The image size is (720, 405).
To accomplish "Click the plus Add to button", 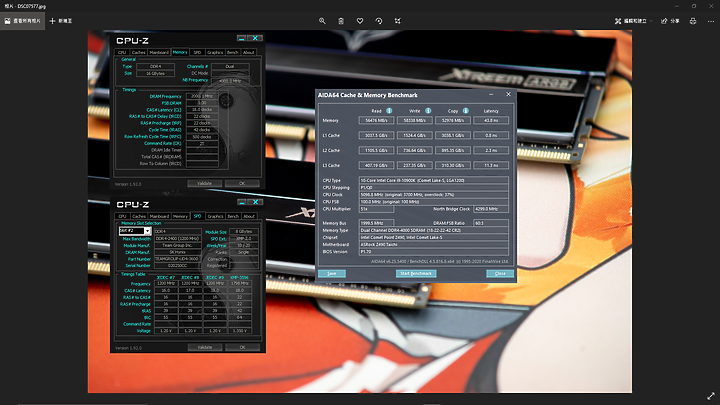I will tap(61, 21).
